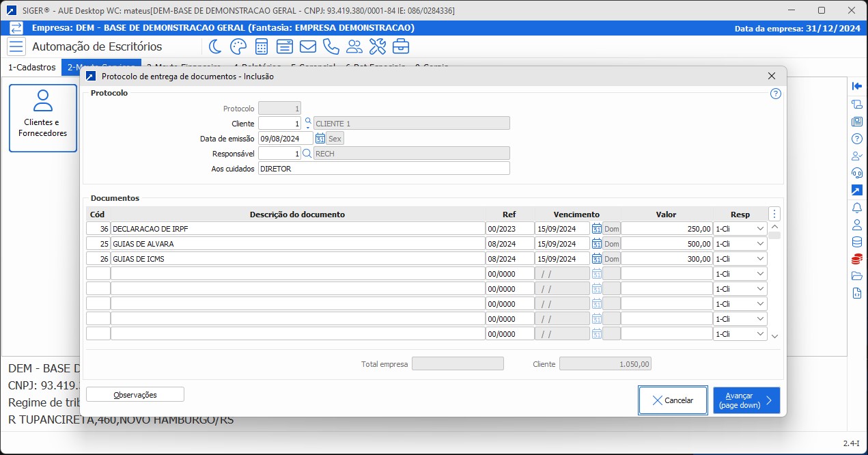Viewport: 868px width, 455px height.
Task: Switch to the 1-Cadastros tab
Action: point(31,68)
